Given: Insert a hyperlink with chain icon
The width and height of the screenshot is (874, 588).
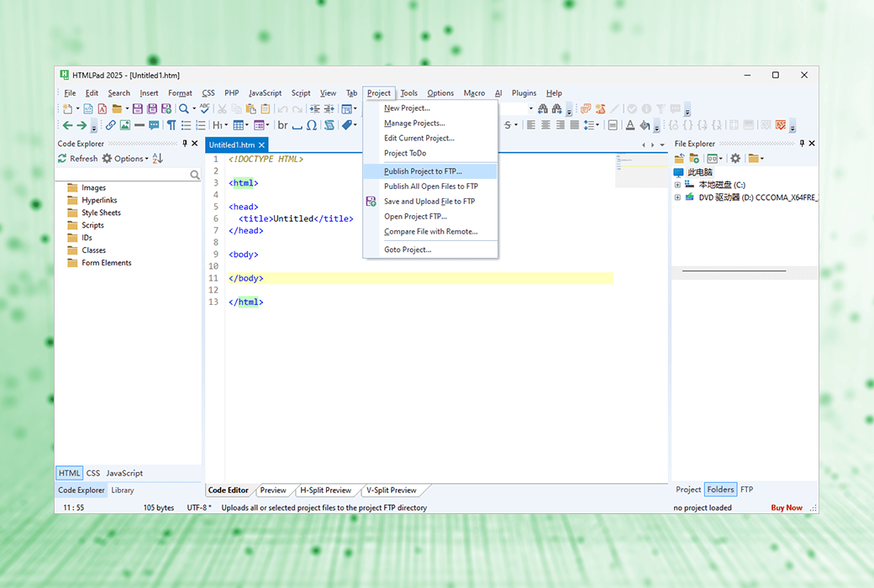Looking at the screenshot, I should pyautogui.click(x=110, y=125).
